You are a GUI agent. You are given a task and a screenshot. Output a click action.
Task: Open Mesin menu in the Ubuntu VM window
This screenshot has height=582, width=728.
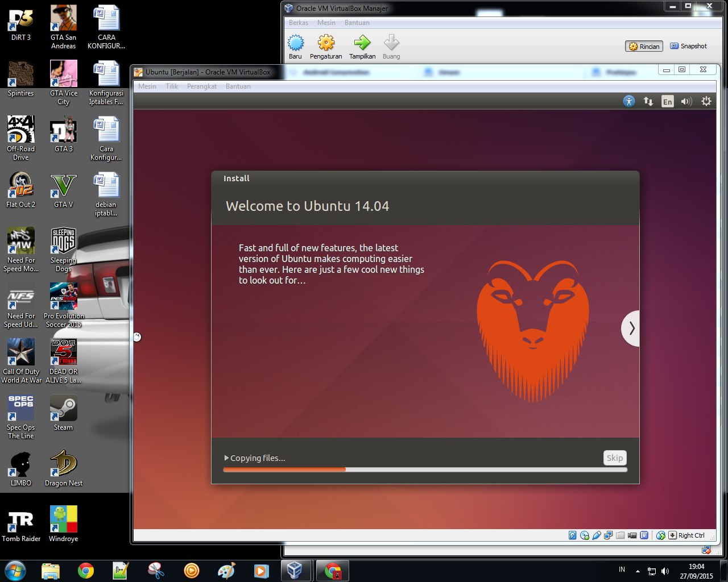(x=147, y=86)
